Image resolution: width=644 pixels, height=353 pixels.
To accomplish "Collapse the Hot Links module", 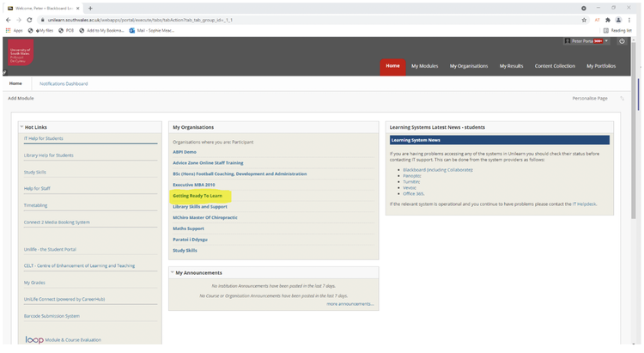I will (x=21, y=127).
